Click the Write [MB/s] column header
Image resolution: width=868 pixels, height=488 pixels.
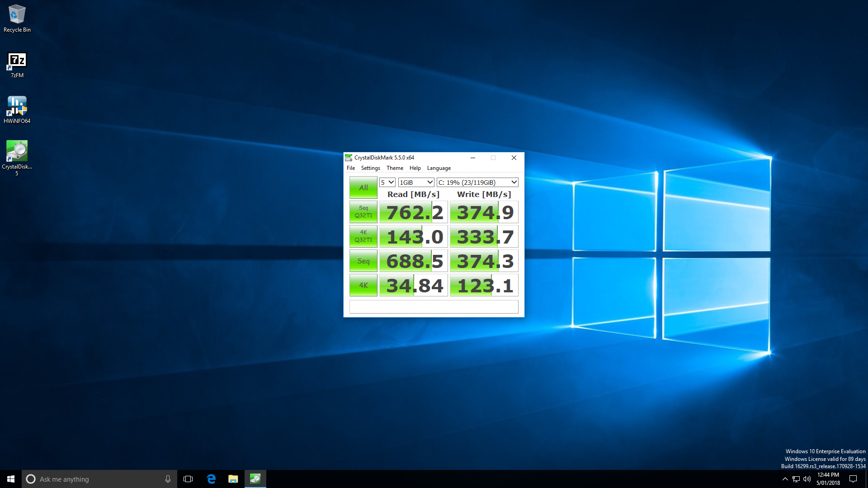tap(484, 194)
